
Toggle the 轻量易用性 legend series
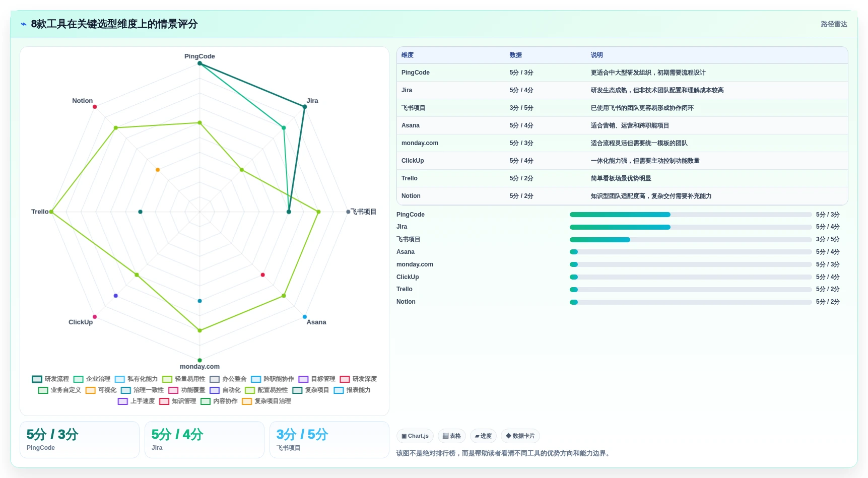point(183,379)
